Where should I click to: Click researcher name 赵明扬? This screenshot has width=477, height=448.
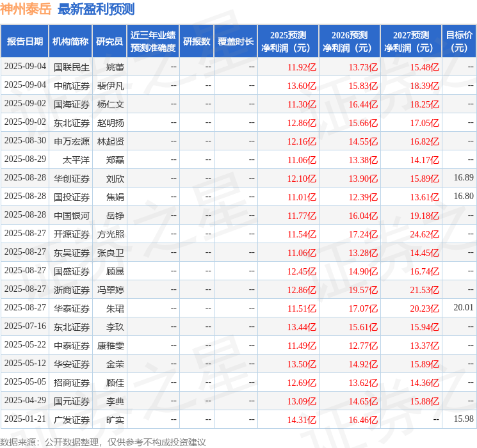click(110, 123)
